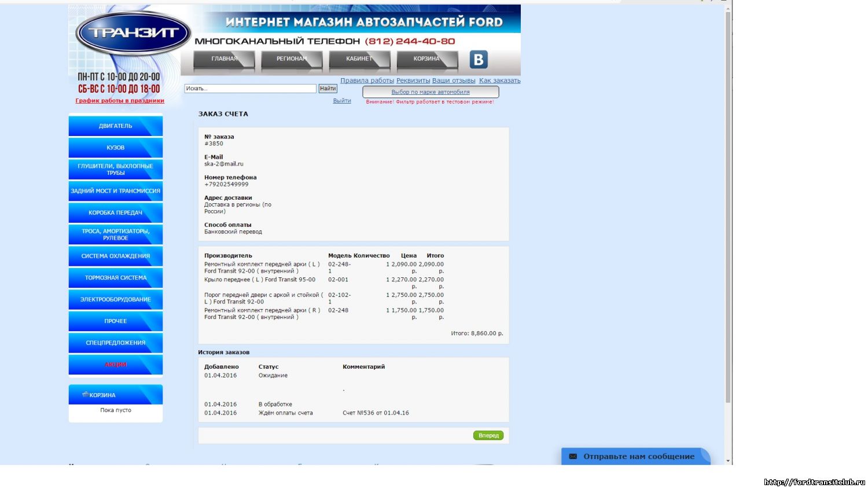The height and width of the screenshot is (488, 868).
Task: Select the Двигатель category
Action: tap(116, 126)
